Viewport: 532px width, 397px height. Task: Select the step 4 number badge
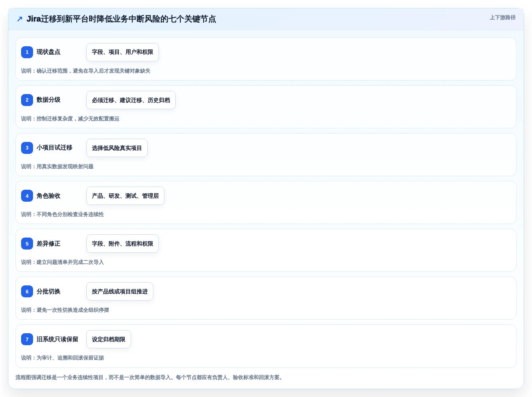click(27, 196)
